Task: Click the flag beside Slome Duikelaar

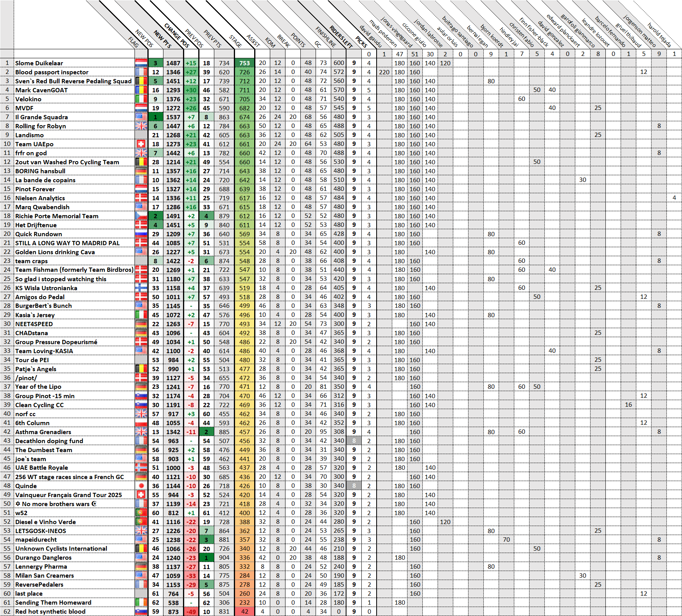Action: point(141,63)
